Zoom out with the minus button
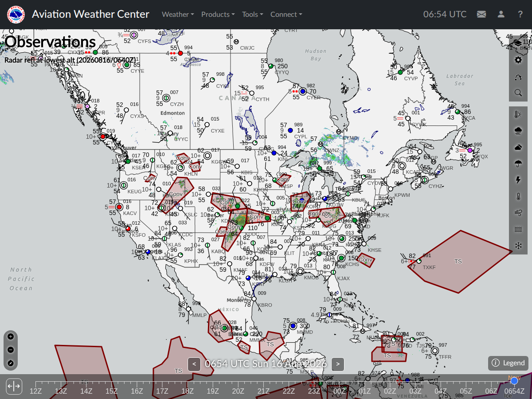The height and width of the screenshot is (399, 532). coord(11,350)
